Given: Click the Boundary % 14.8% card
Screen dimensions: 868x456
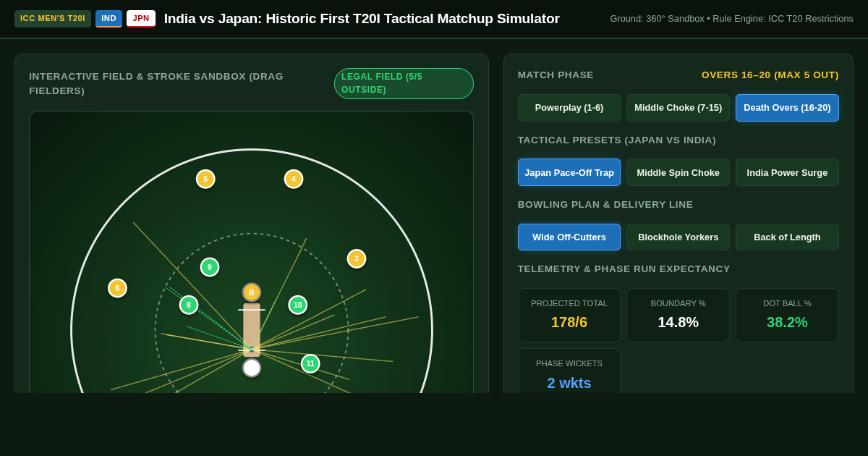Looking at the screenshot, I should [678, 315].
